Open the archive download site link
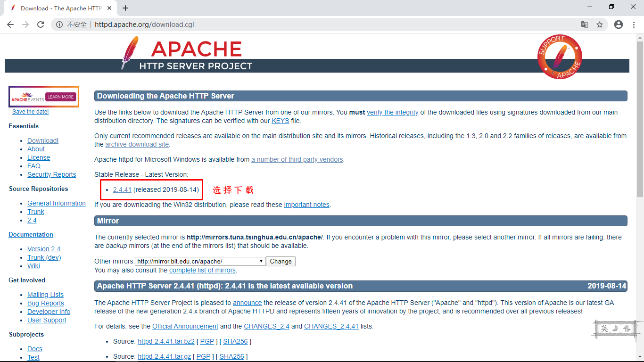The image size is (644, 362). pyautogui.click(x=137, y=144)
